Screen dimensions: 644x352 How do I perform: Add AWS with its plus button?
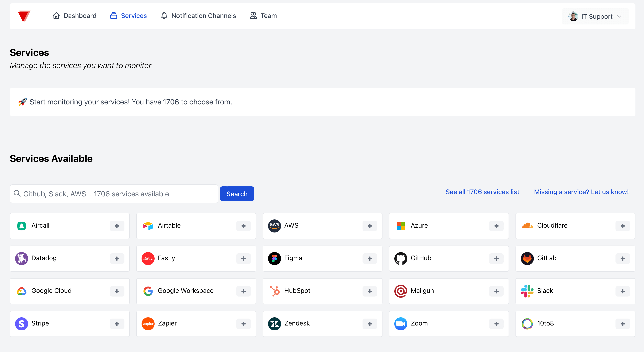pyautogui.click(x=370, y=226)
